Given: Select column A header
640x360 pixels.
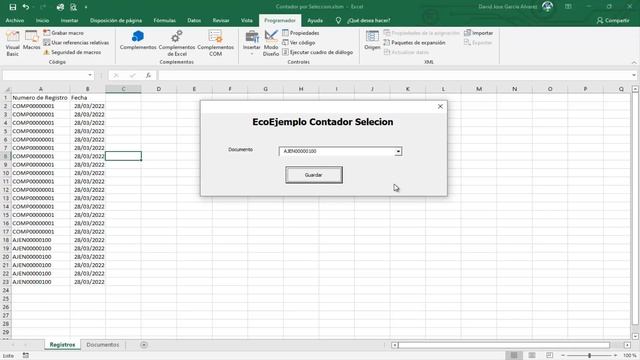Looking at the screenshot, I should tap(40, 89).
